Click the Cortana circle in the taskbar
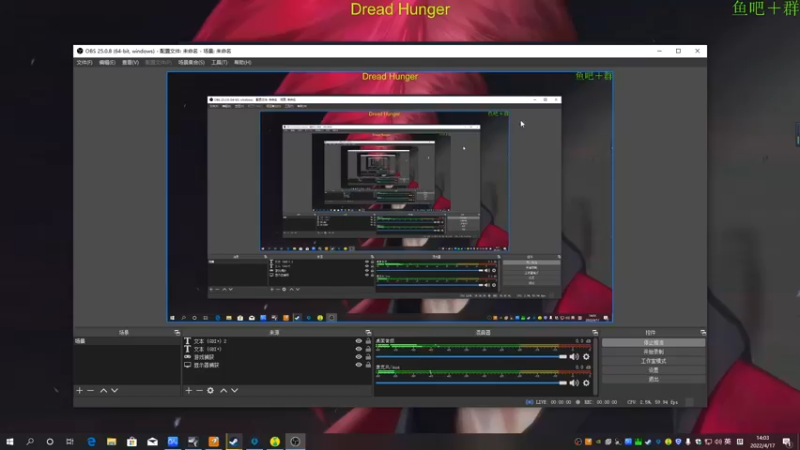800x450 pixels. [x=50, y=441]
